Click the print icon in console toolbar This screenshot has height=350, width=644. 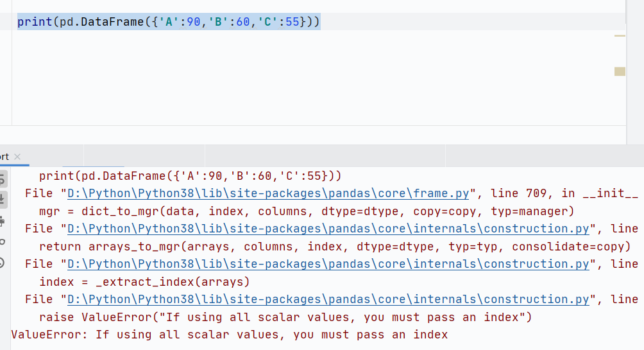(2, 221)
